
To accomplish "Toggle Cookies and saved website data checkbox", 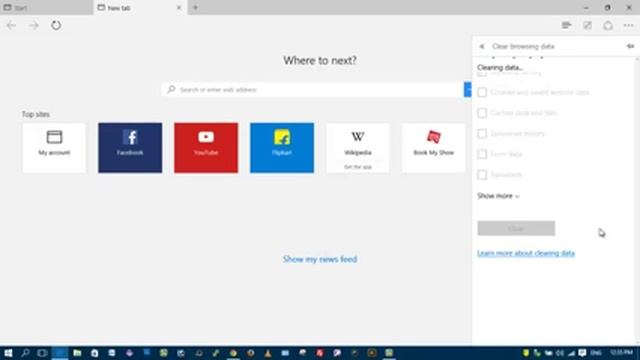I will click(482, 92).
